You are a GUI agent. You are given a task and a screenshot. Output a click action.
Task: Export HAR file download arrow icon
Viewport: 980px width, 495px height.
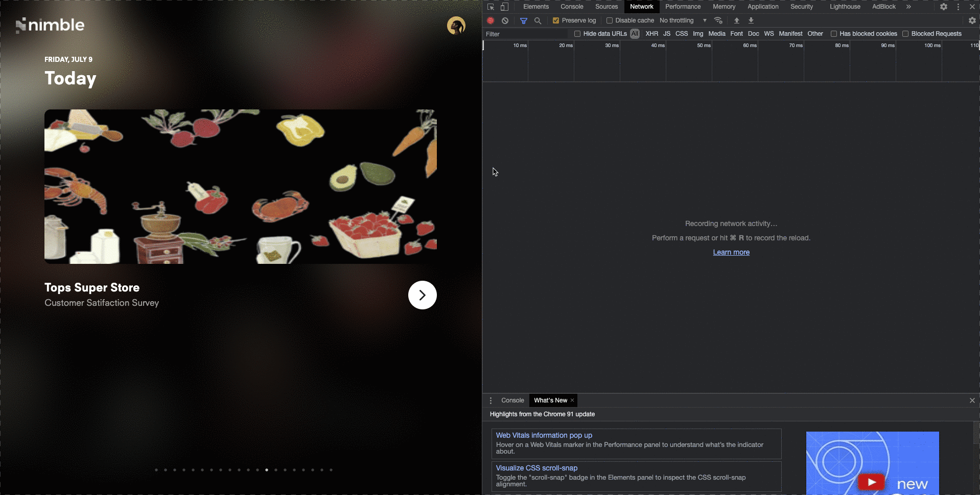tap(751, 20)
